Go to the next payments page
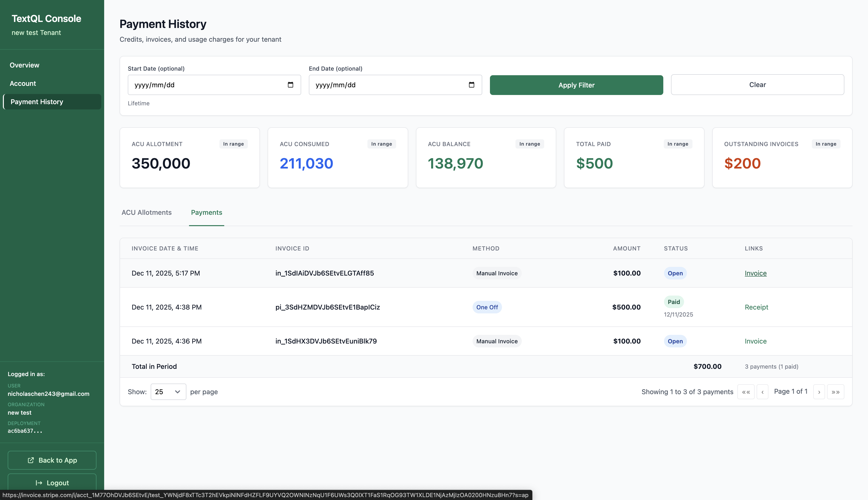This screenshot has width=868, height=500. pyautogui.click(x=819, y=392)
